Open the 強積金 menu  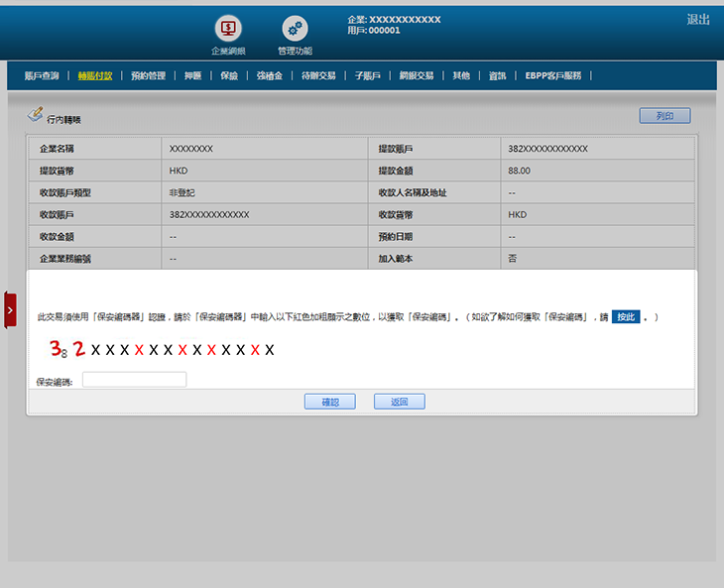269,75
